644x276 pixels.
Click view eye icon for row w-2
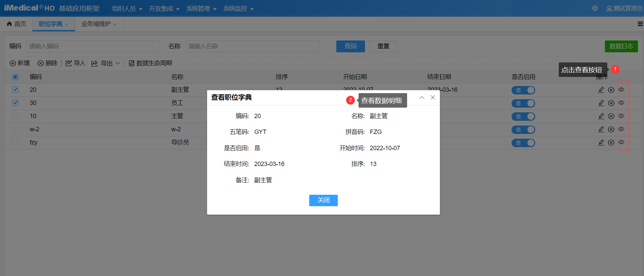[621, 129]
